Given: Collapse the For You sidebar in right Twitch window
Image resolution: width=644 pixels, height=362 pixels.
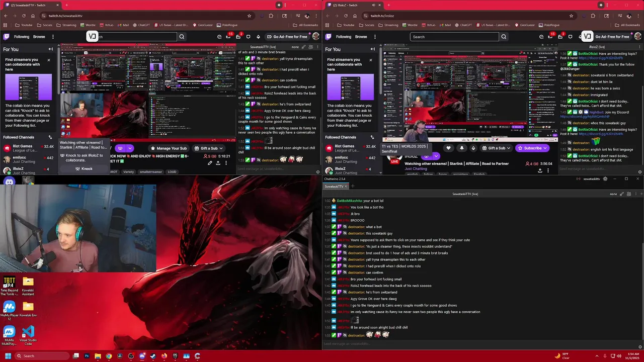Looking at the screenshot, I should (x=372, y=49).
